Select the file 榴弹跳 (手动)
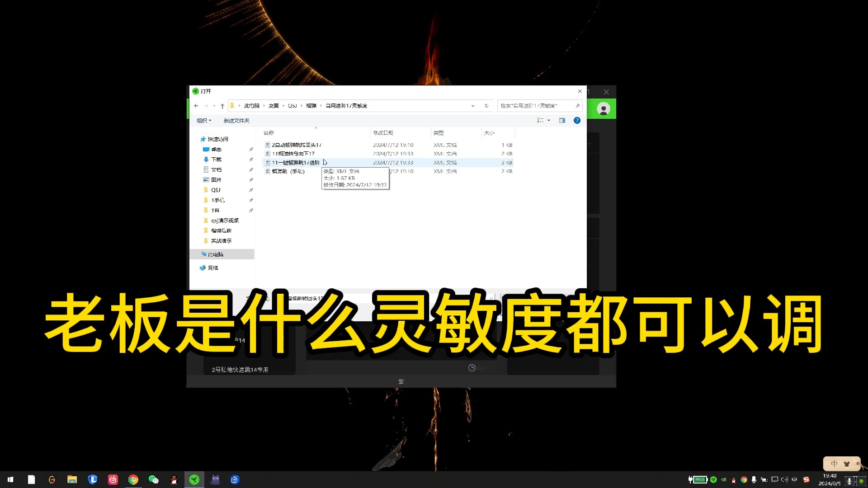Screen dimensions: 868x488 (288, 171)
